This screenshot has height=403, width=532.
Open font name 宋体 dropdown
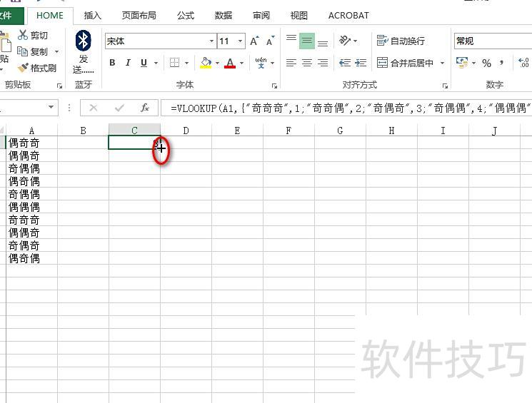click(211, 41)
